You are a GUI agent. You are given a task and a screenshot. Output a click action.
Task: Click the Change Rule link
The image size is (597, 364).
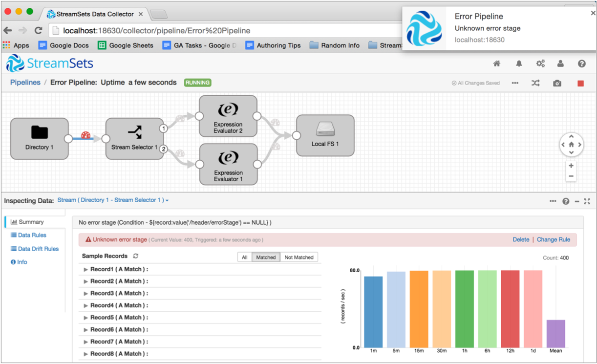tap(554, 239)
